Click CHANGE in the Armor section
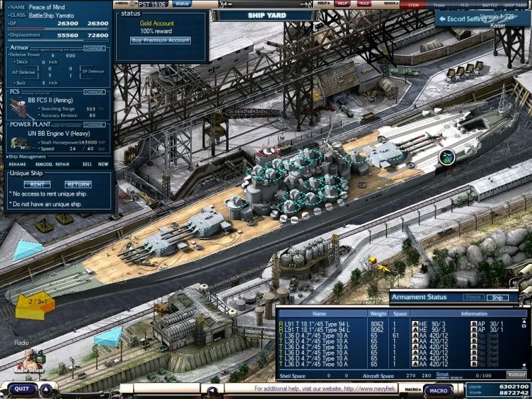Screen dimensions: 532x399 point(94,48)
